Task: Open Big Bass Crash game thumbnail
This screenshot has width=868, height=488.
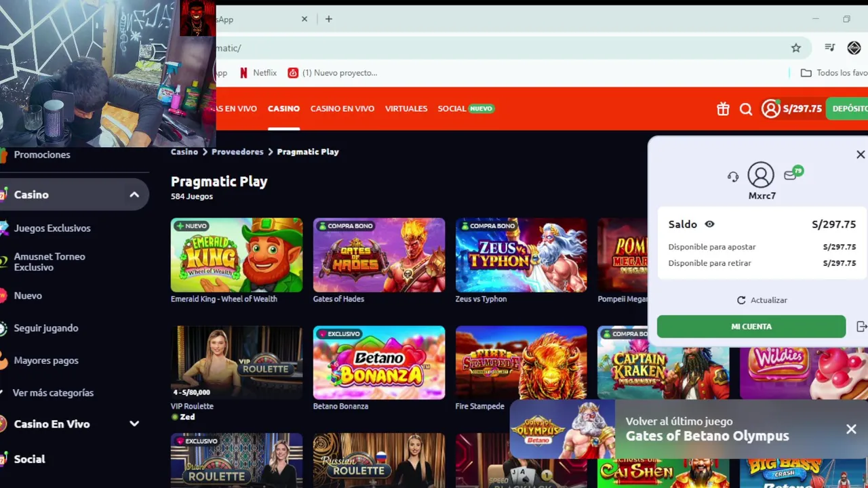Action: coord(804,473)
